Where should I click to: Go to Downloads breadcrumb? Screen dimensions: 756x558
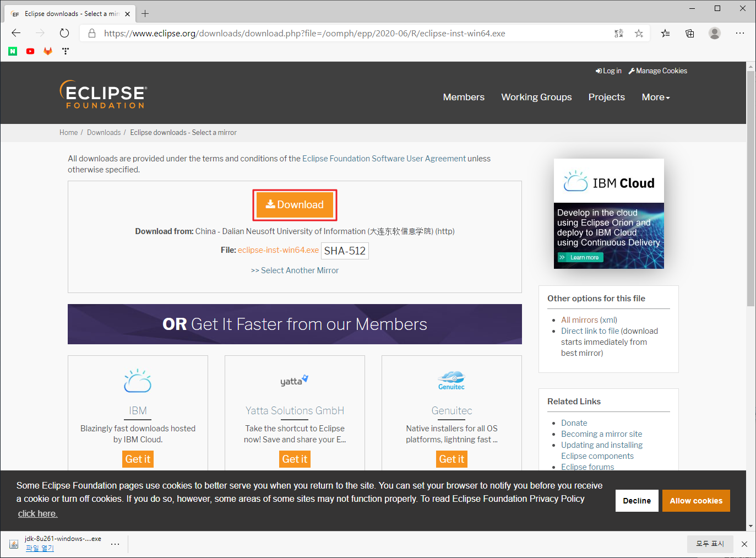(x=104, y=133)
